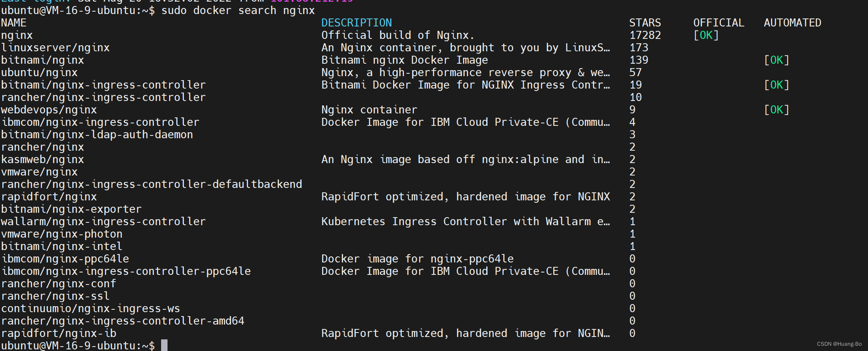868x351 pixels.
Task: Select 'ibmcom/nginx-ingress-controller' row name
Action: click(100, 122)
